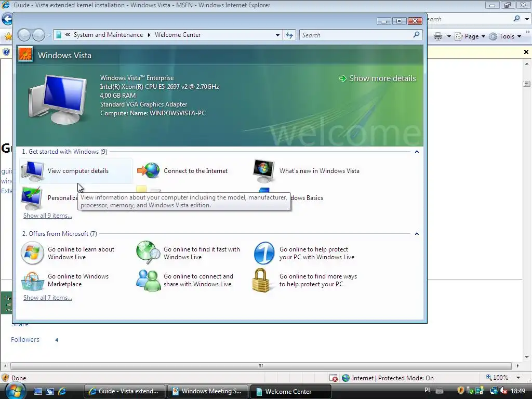Open Connect to the Internet globe icon
The width and height of the screenshot is (532, 399).
(x=149, y=170)
